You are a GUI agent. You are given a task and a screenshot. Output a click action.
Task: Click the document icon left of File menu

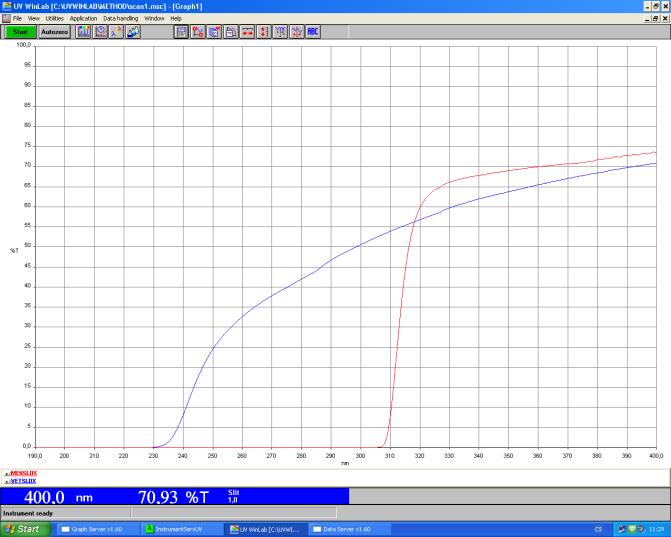tap(6, 18)
